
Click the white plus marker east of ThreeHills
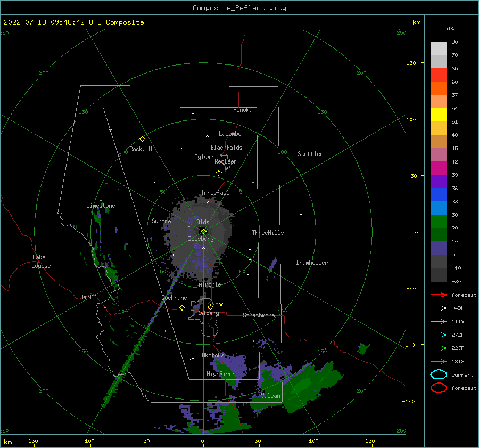click(x=301, y=214)
